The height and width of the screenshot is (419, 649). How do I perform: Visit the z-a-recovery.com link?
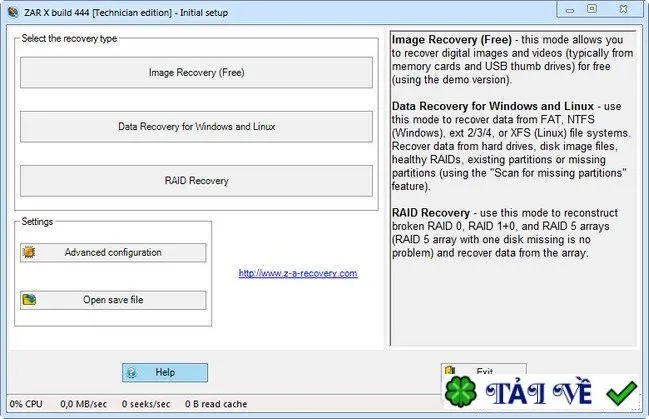pyautogui.click(x=298, y=273)
